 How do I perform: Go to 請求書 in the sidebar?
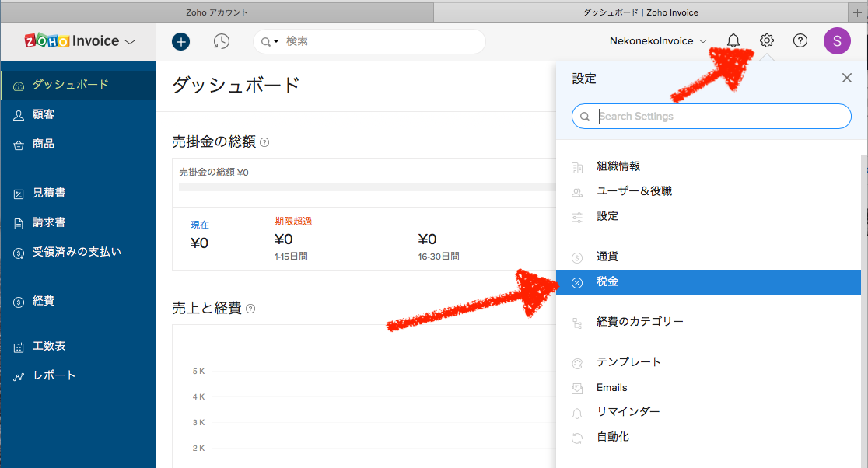click(49, 222)
